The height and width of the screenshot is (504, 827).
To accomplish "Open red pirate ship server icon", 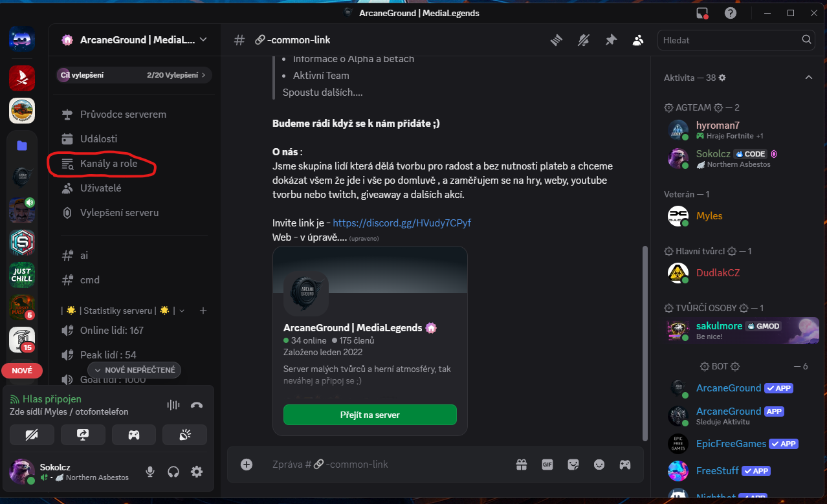I will (x=22, y=78).
